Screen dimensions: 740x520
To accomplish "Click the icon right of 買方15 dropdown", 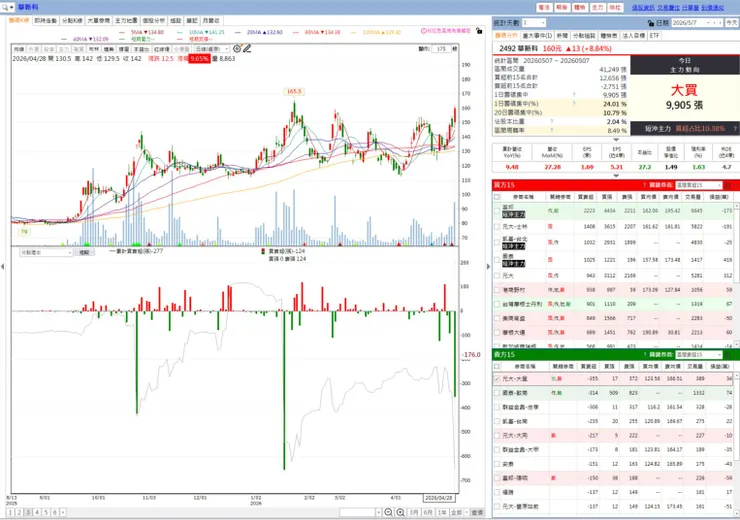I will click(728, 185).
